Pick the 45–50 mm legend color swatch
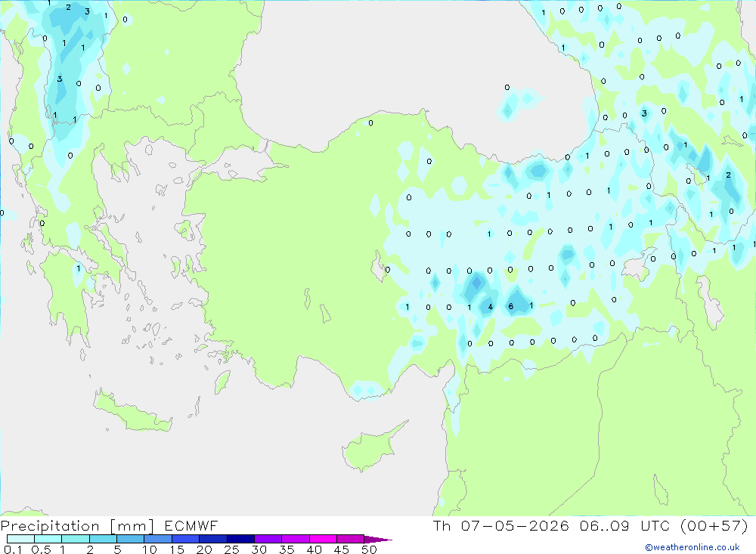 point(350,539)
